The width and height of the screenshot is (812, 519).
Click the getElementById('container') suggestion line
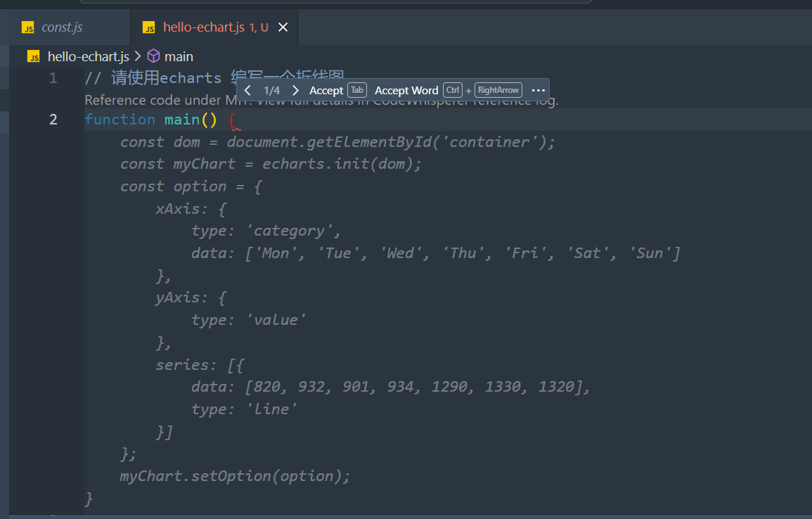pos(337,142)
